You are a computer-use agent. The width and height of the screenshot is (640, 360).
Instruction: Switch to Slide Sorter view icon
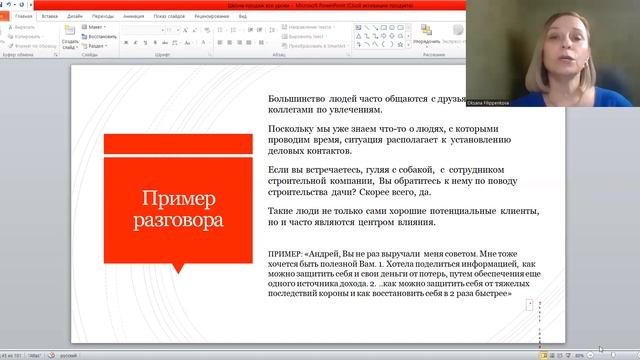(552, 356)
